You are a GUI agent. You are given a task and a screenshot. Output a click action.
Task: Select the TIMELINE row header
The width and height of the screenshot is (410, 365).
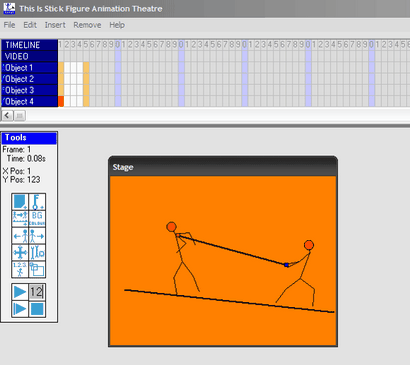[x=30, y=45]
